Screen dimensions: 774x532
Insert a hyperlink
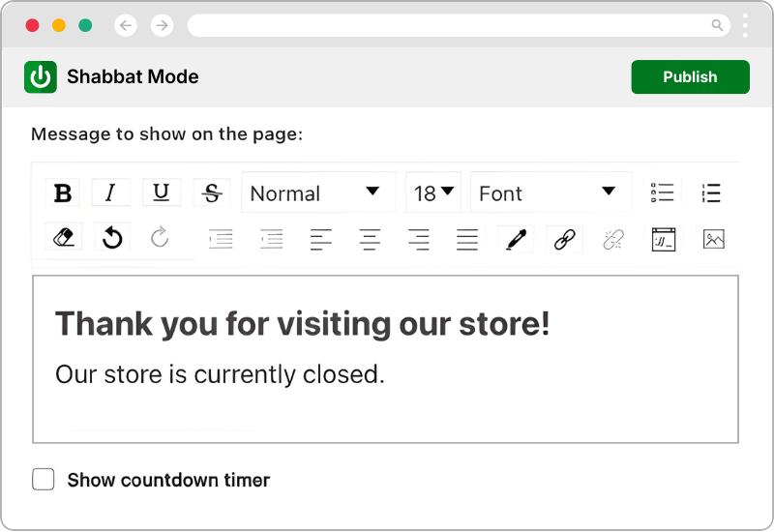pyautogui.click(x=564, y=239)
